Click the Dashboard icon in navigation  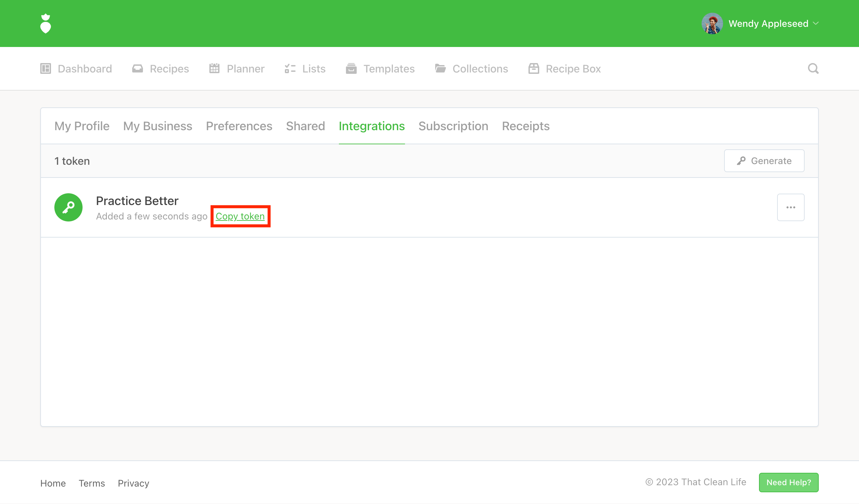coord(46,68)
